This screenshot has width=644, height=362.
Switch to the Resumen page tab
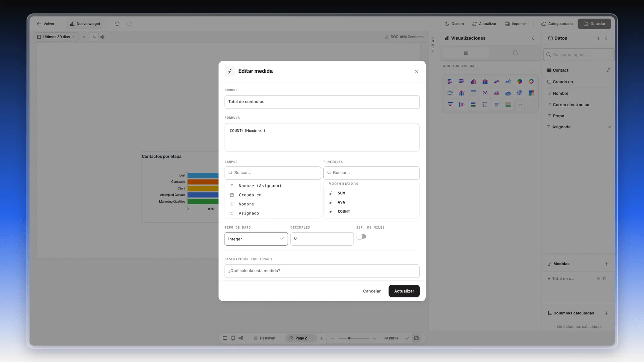point(265,338)
